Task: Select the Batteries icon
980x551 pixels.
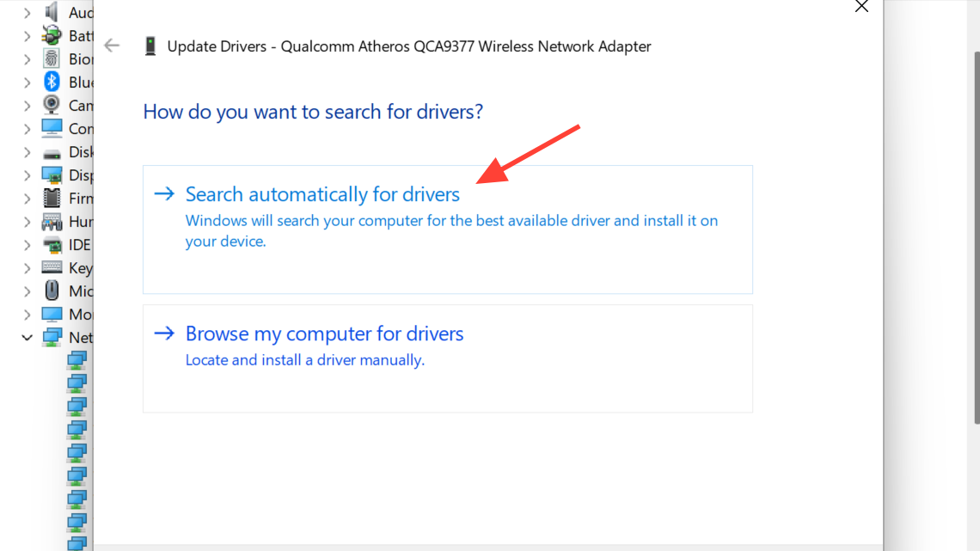Action: point(52,35)
